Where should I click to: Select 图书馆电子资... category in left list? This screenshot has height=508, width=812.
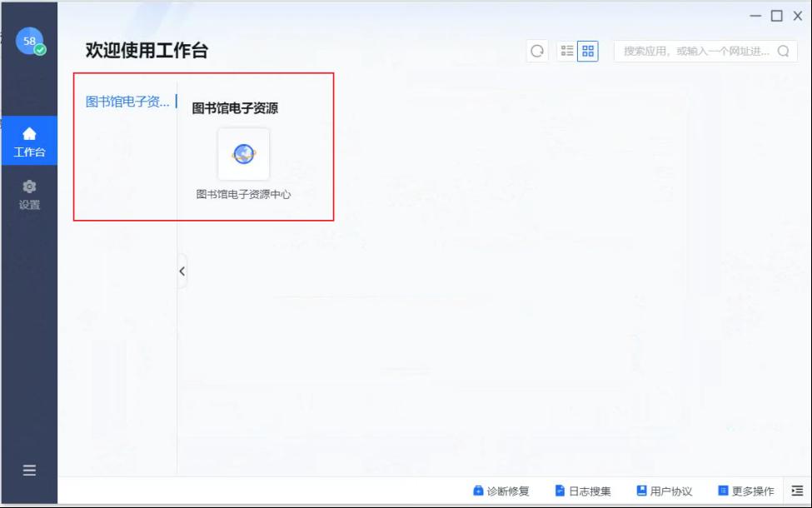(x=127, y=102)
